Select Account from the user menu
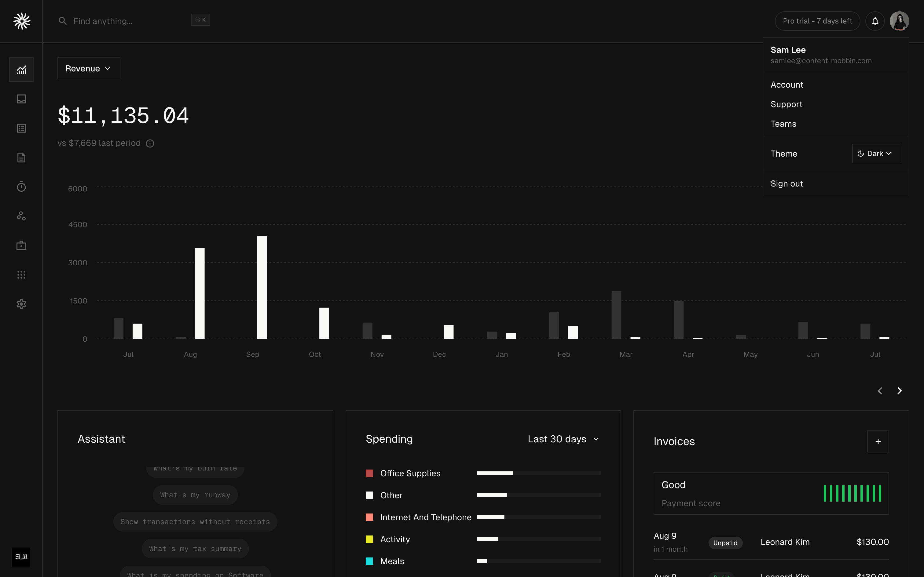The width and height of the screenshot is (924, 577). pyautogui.click(x=787, y=85)
